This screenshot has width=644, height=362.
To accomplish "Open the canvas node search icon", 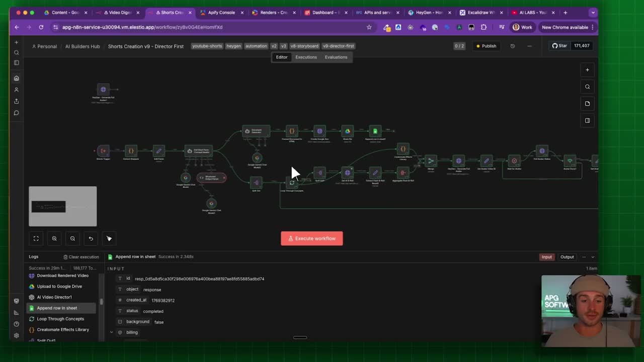I will [587, 86].
